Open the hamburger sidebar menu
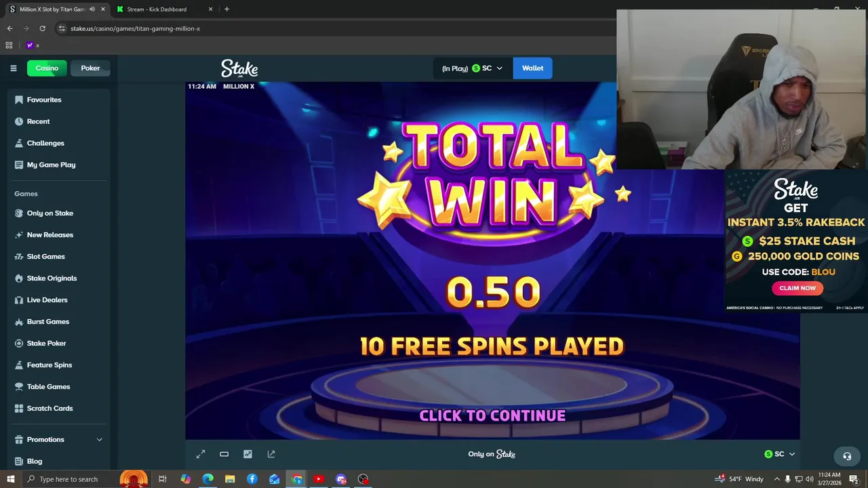 click(x=13, y=68)
